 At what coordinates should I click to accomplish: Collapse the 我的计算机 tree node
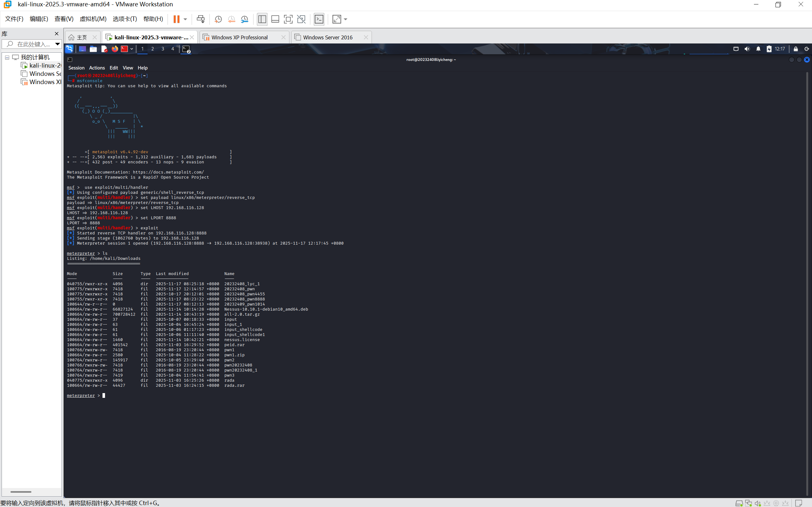pyautogui.click(x=7, y=57)
